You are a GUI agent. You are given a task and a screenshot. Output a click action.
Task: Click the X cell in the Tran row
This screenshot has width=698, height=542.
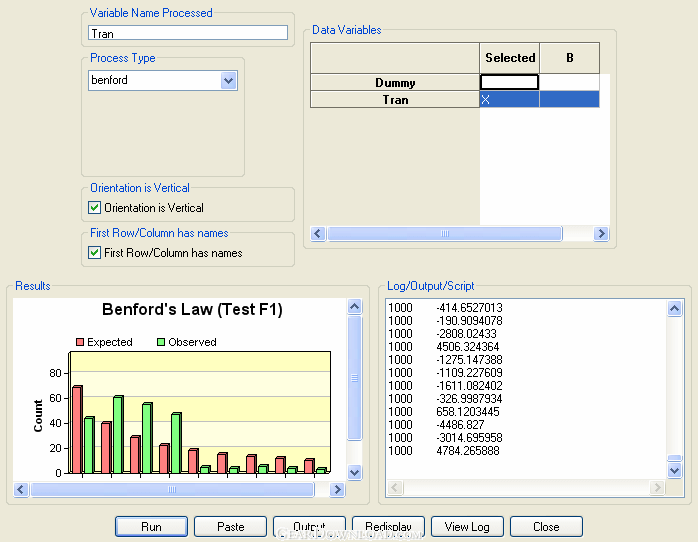[509, 100]
